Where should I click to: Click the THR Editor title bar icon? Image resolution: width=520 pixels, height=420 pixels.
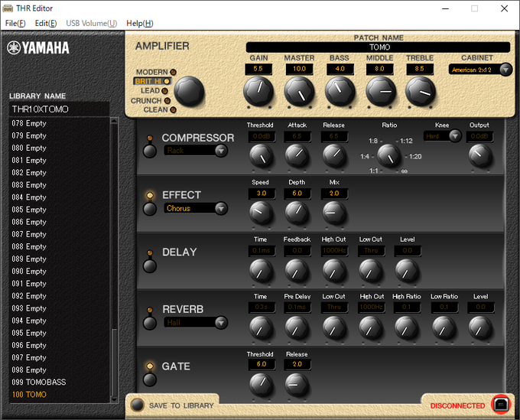click(x=8, y=8)
